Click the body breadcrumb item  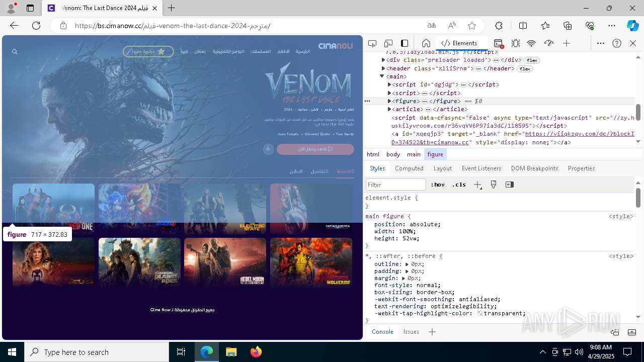point(393,154)
